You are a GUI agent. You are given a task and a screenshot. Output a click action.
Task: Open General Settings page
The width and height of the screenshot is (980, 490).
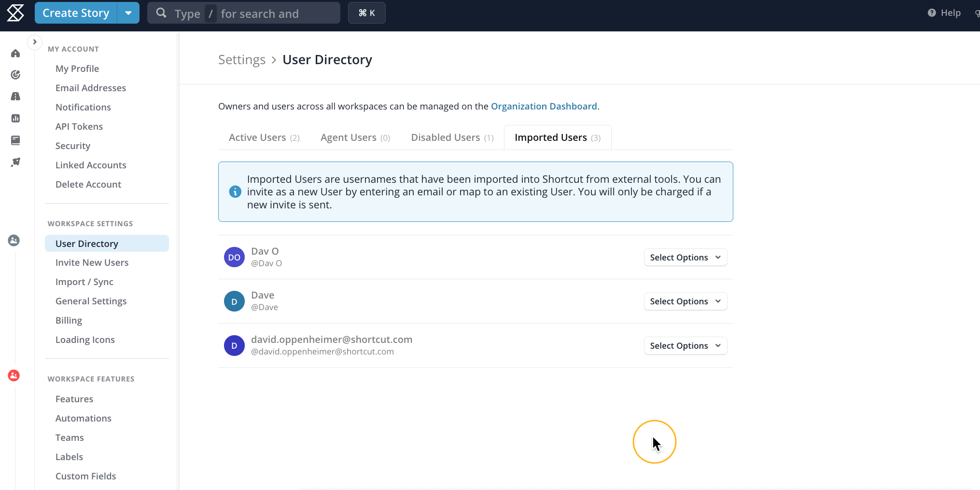91,301
